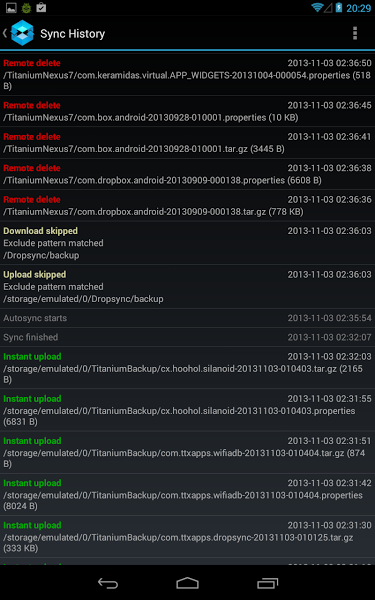Screen dimensions: 375x600
Task: Select Instant upload entry for dropsync tar.gz
Action: 188,537
